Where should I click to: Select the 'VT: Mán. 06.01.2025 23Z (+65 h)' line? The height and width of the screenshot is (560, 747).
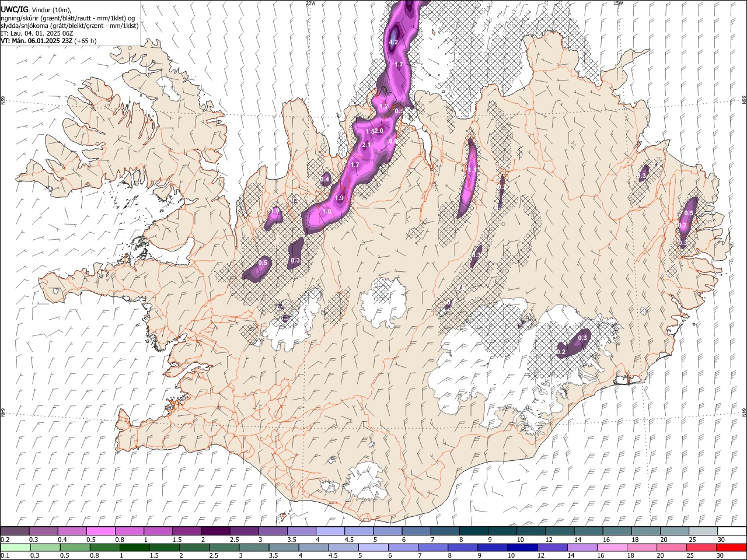(48, 41)
